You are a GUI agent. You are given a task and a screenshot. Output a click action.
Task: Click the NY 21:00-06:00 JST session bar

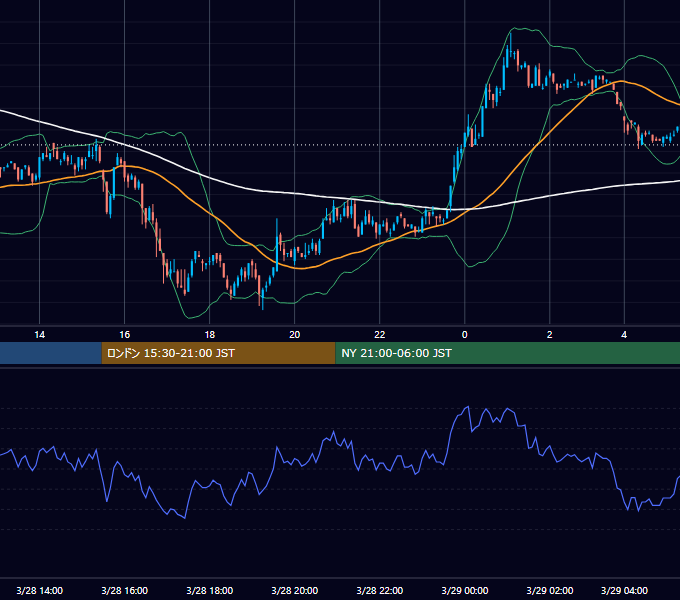tap(507, 353)
